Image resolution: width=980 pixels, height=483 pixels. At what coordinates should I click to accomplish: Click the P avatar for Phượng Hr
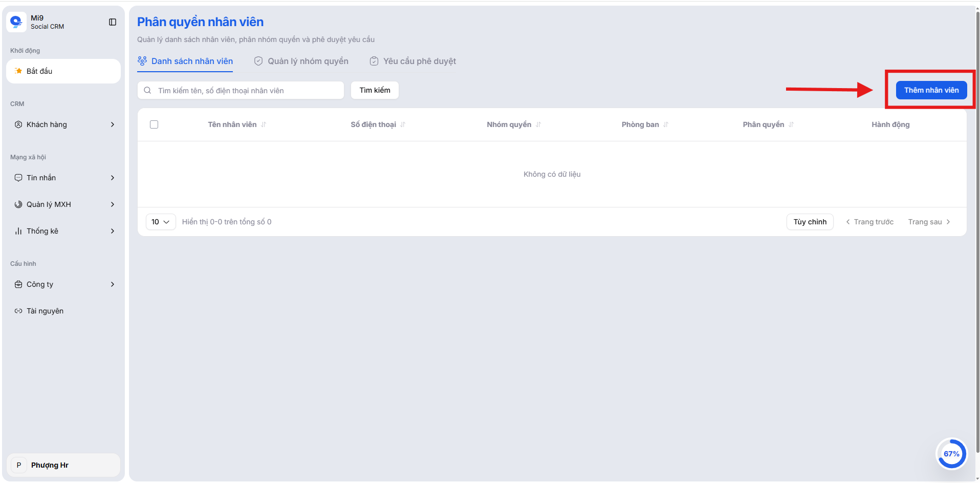pyautogui.click(x=19, y=465)
